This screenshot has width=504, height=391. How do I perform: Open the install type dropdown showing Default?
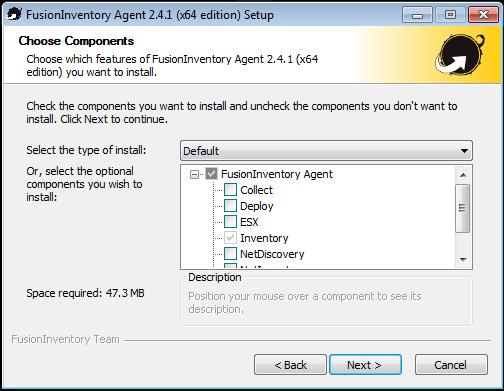[326, 151]
